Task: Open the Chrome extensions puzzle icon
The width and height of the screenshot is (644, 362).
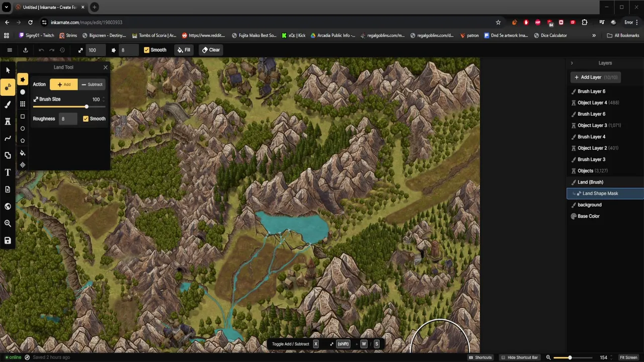Action: pos(584,22)
